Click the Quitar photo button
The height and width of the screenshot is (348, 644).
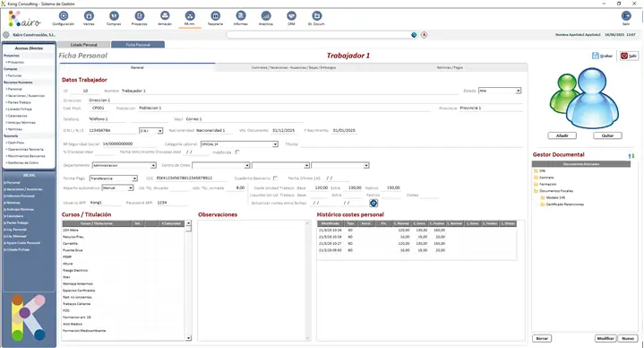pyautogui.click(x=607, y=135)
